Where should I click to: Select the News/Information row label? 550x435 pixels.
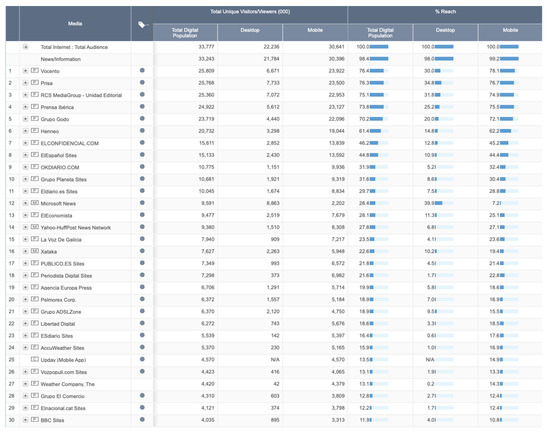pos(61,59)
